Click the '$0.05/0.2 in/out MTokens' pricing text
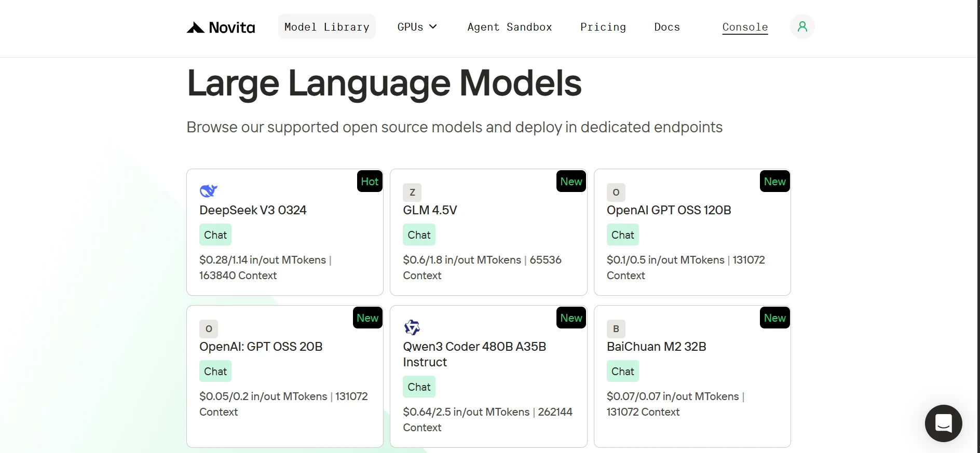This screenshot has height=453, width=980. [263, 396]
